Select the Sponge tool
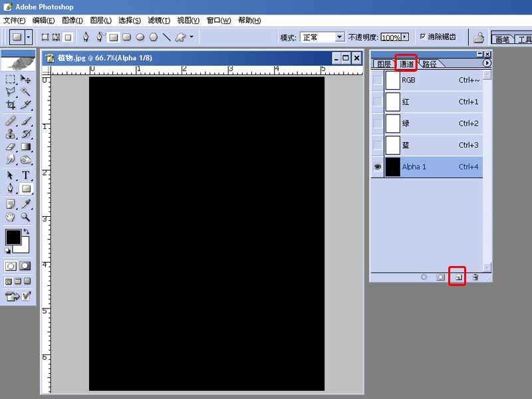532x399 pixels. tap(25, 160)
